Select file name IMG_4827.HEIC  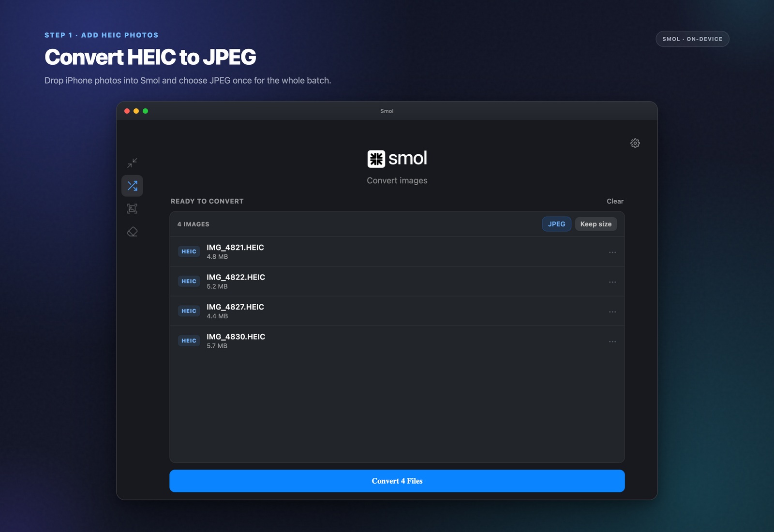[235, 307]
